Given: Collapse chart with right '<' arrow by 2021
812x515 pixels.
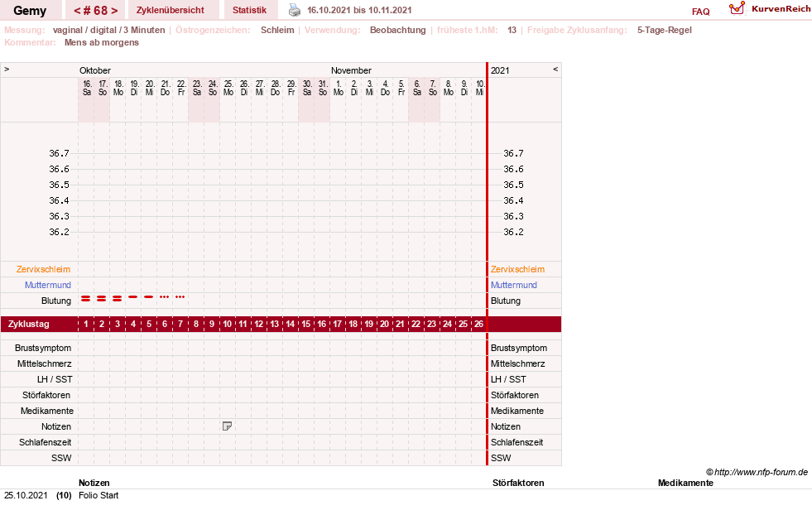Looking at the screenshot, I should click(x=555, y=69).
